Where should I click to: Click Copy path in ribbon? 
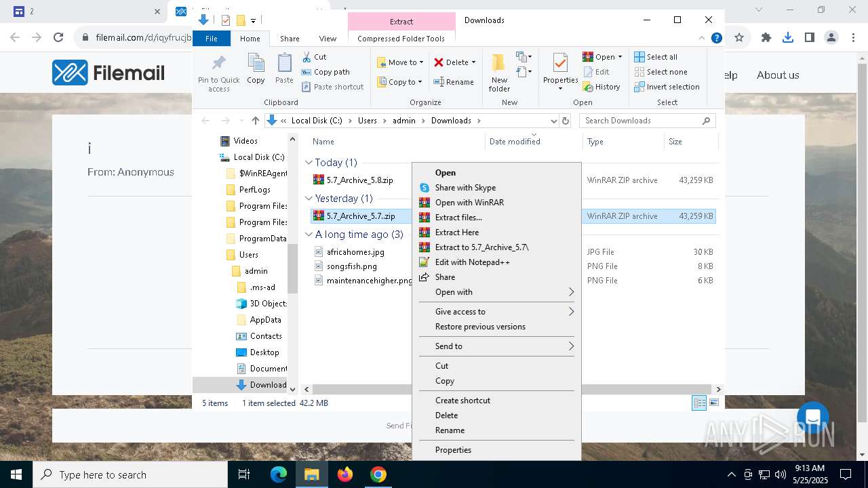[325, 72]
